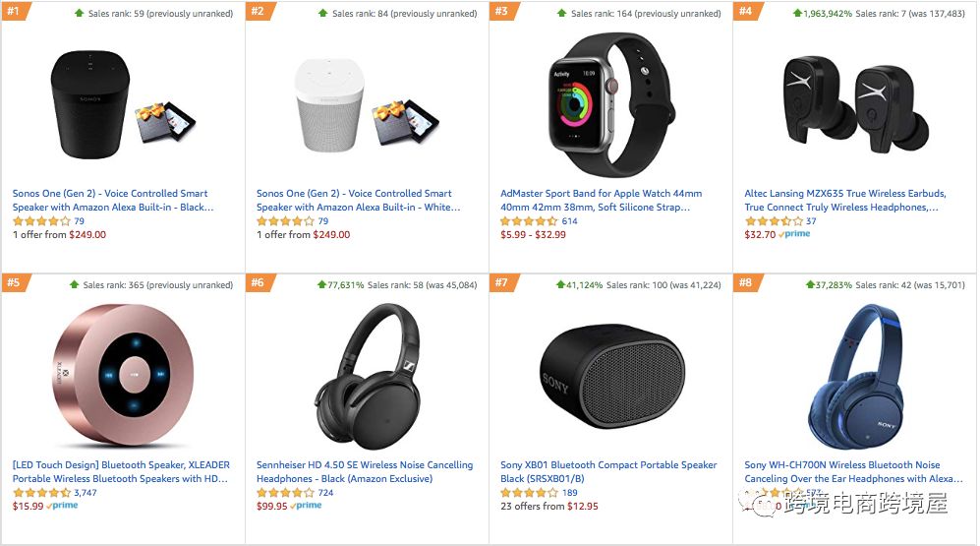Click the Sonos One black speaker image
Viewport: 980px width, 546px height.
(x=90, y=99)
